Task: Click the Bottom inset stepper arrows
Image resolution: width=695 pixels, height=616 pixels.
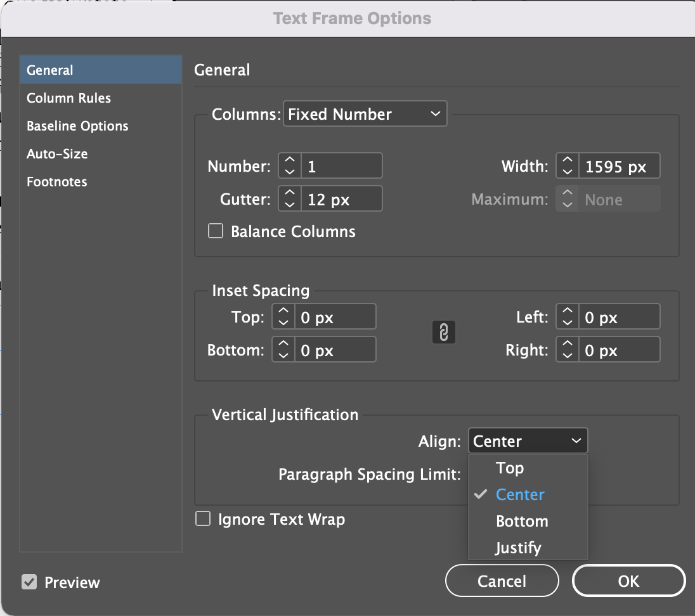Action: 283,350
